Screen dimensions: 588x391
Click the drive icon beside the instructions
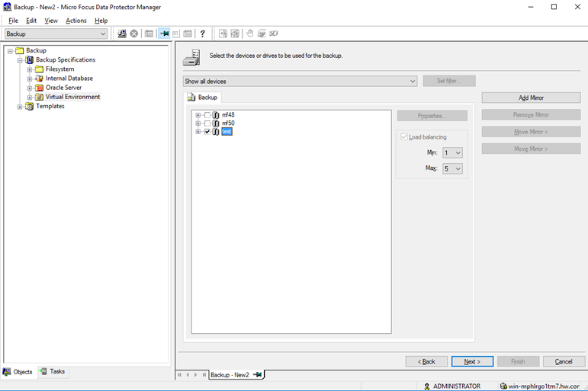coord(191,57)
